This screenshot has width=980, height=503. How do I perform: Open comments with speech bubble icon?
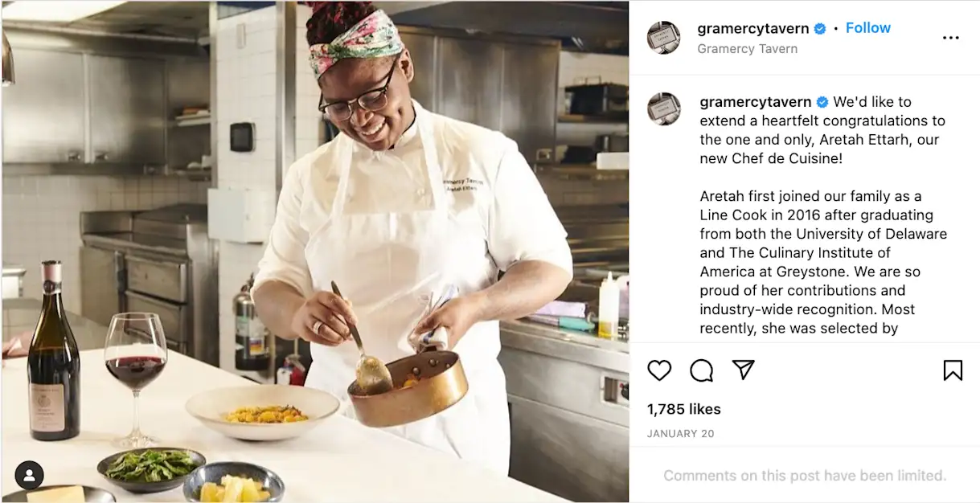[x=702, y=370]
